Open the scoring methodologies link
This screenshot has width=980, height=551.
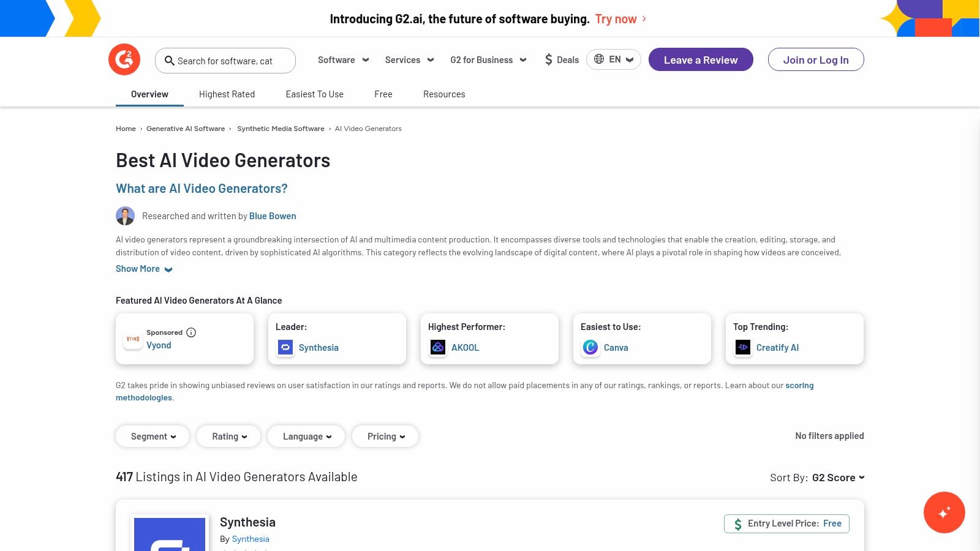[x=799, y=384]
